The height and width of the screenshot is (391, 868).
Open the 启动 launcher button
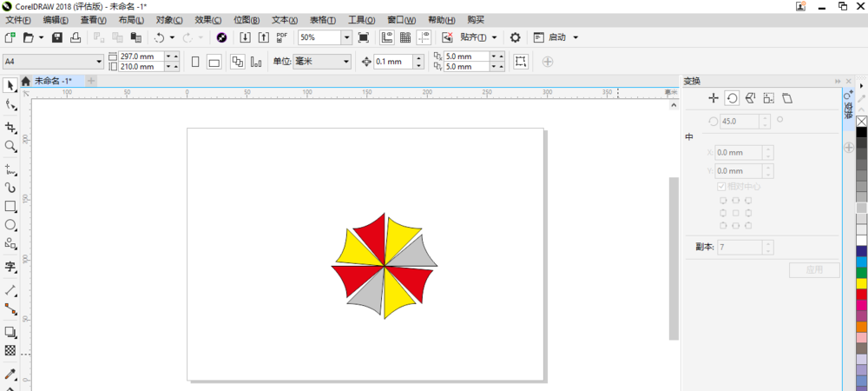[x=556, y=37]
